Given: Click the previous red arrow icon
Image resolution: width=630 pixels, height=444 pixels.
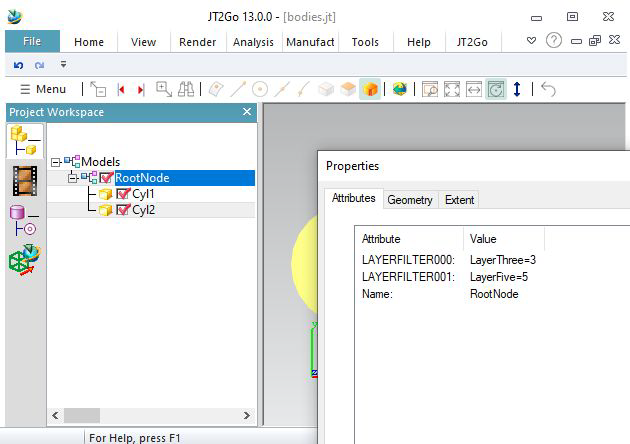Looking at the screenshot, I should 121,89.
